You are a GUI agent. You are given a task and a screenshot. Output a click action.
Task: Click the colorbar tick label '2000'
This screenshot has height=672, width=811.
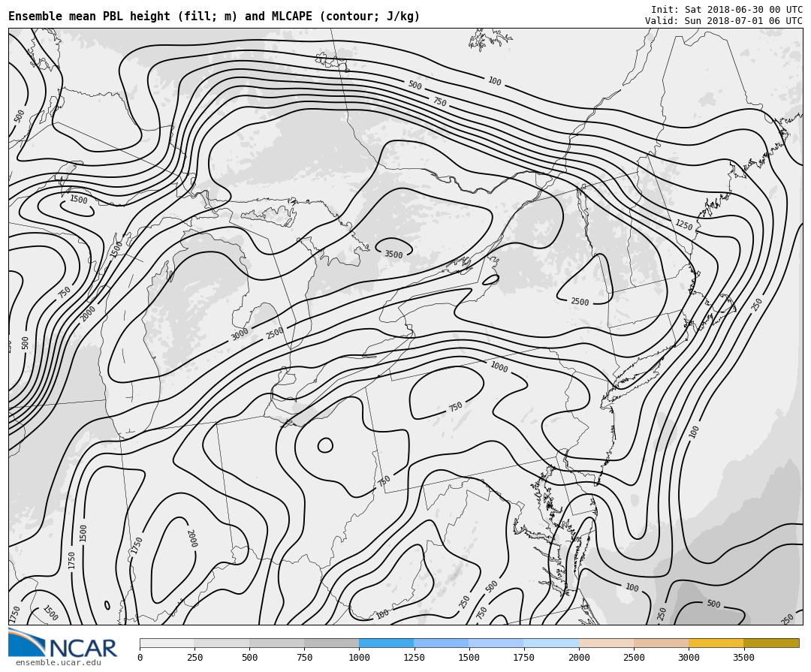579,658
